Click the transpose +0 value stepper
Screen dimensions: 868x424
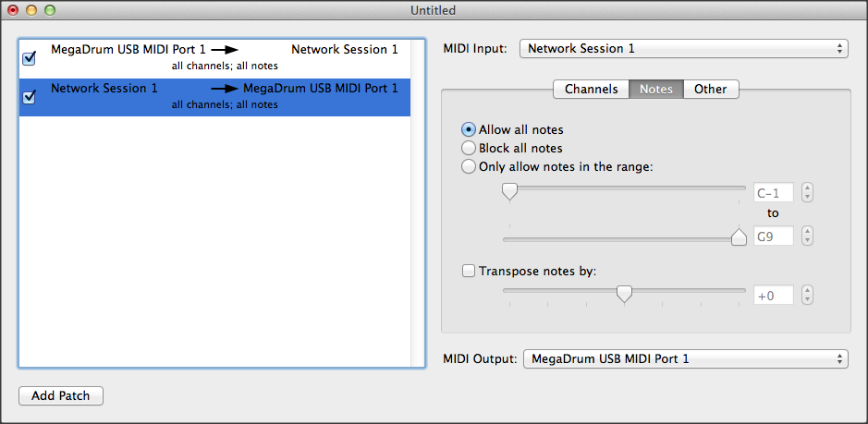(x=808, y=296)
